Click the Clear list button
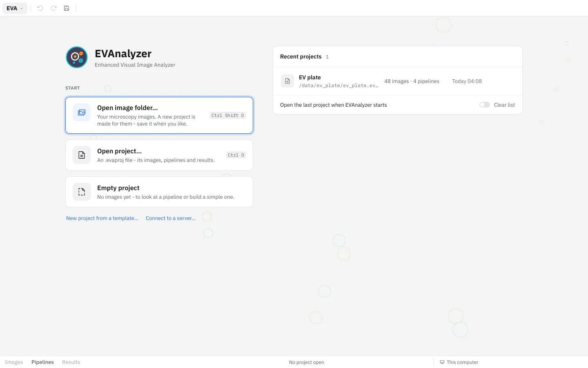 coord(504,105)
